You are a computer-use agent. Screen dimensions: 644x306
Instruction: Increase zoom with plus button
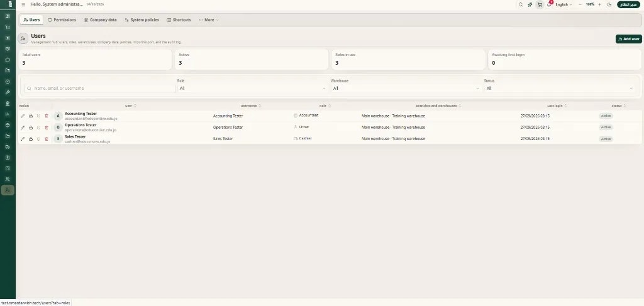599,4
